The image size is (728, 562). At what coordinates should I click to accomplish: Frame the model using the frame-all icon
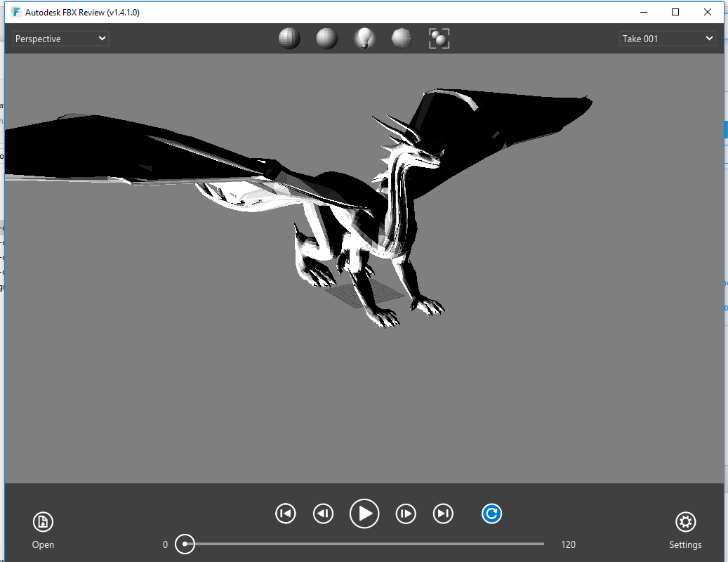(x=439, y=38)
